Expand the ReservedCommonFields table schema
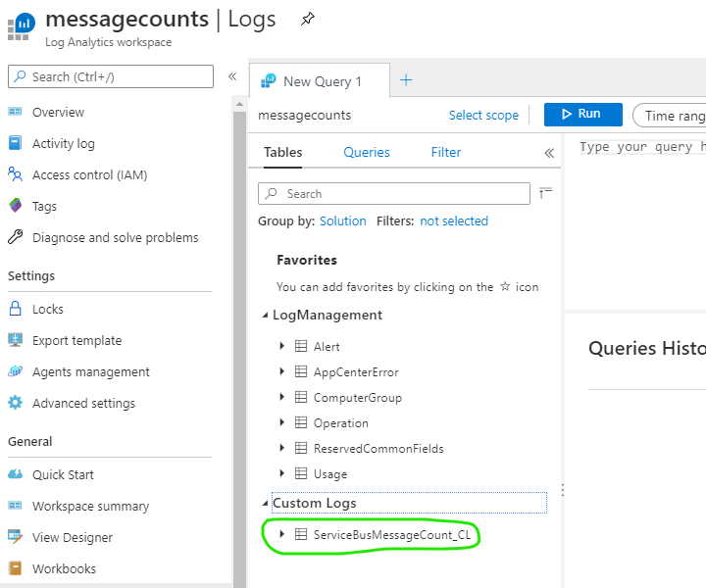This screenshot has height=588, width=706. point(281,448)
